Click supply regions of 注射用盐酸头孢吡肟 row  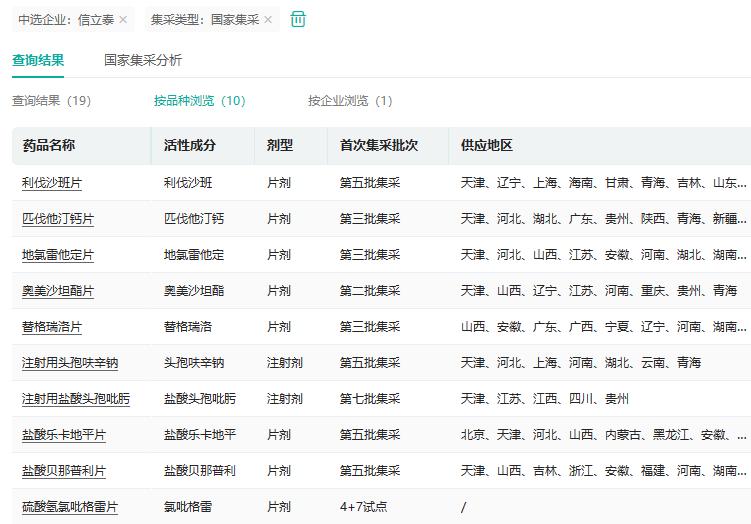point(545,399)
